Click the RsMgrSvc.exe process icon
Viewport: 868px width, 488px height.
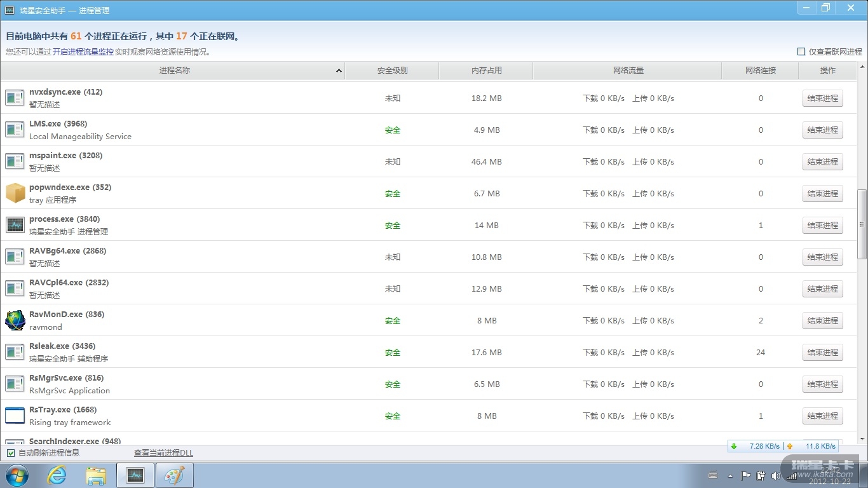pos(15,384)
